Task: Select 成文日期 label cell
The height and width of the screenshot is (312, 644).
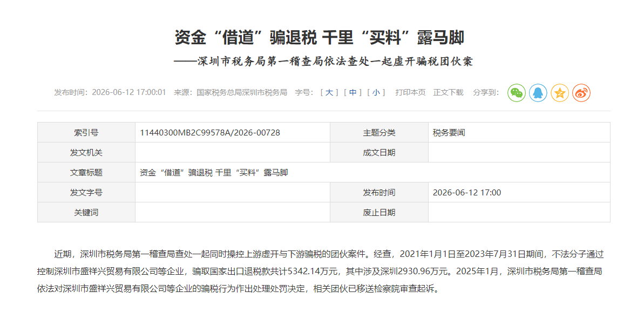Action: pyautogui.click(x=379, y=153)
